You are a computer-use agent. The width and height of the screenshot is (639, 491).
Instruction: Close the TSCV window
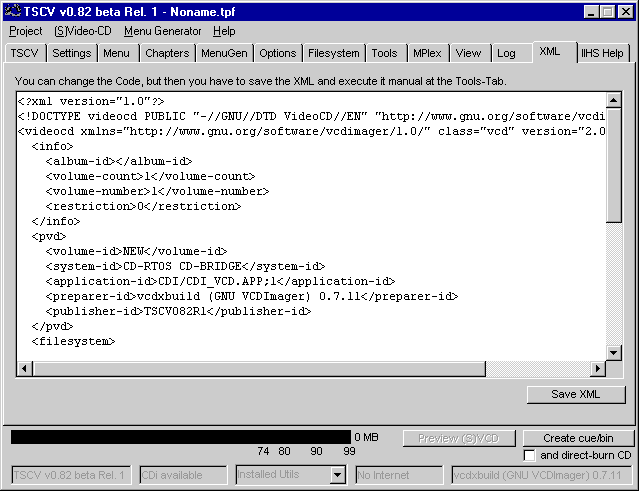[x=626, y=11]
